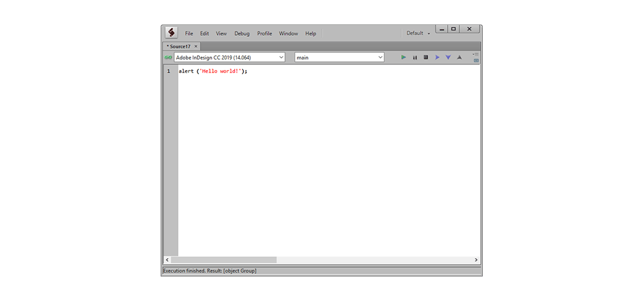Run the script with the play button
Image resolution: width=644 pixels, height=301 pixels.
[x=404, y=57]
